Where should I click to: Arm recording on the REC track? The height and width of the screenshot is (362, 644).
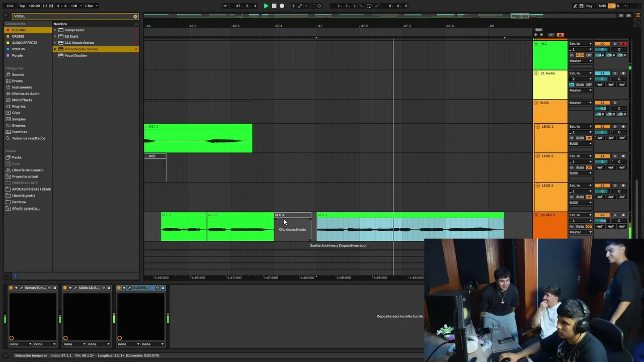tap(623, 44)
